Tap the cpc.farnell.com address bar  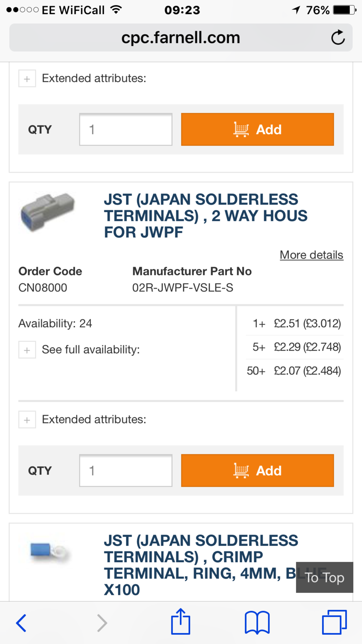tap(181, 38)
